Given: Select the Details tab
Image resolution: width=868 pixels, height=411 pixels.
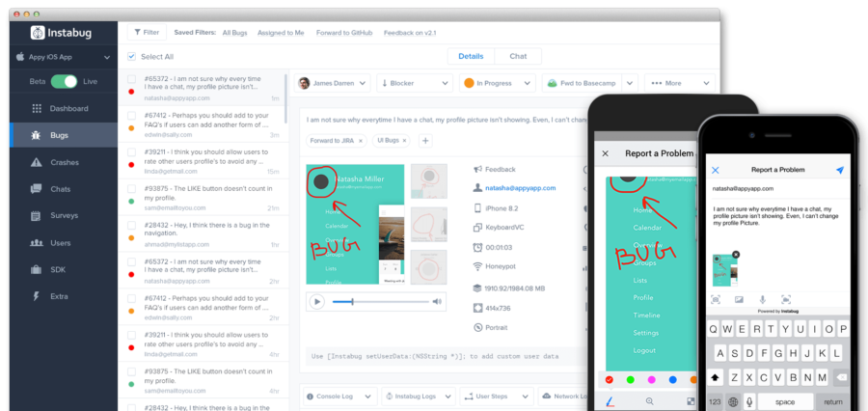Looking at the screenshot, I should [471, 57].
